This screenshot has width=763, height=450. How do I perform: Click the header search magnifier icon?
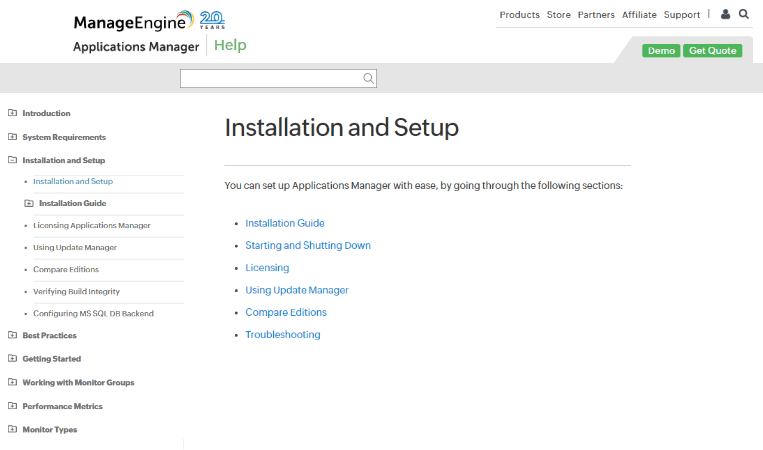point(744,14)
